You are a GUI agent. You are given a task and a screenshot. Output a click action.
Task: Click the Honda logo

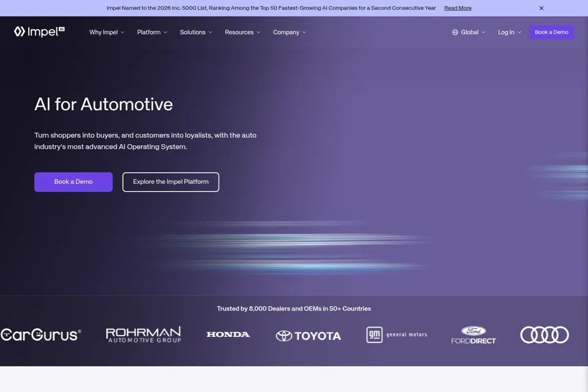pos(228,334)
